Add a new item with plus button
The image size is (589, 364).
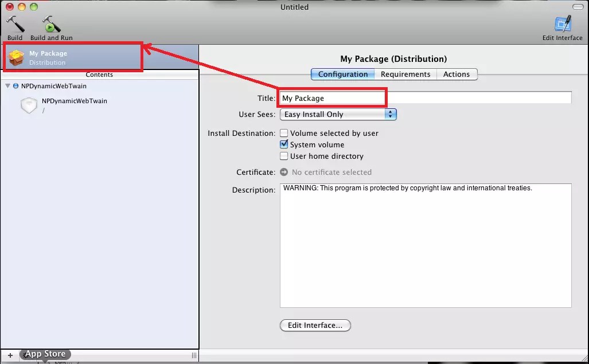(x=10, y=355)
